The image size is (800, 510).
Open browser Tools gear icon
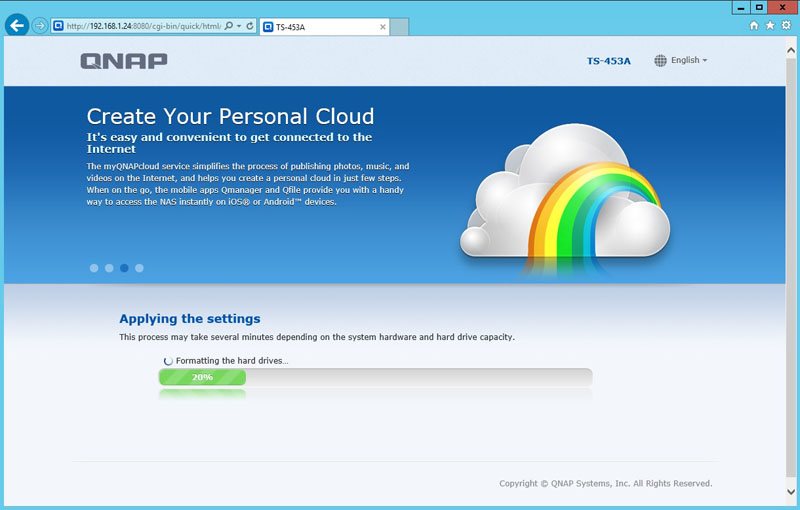(786, 26)
